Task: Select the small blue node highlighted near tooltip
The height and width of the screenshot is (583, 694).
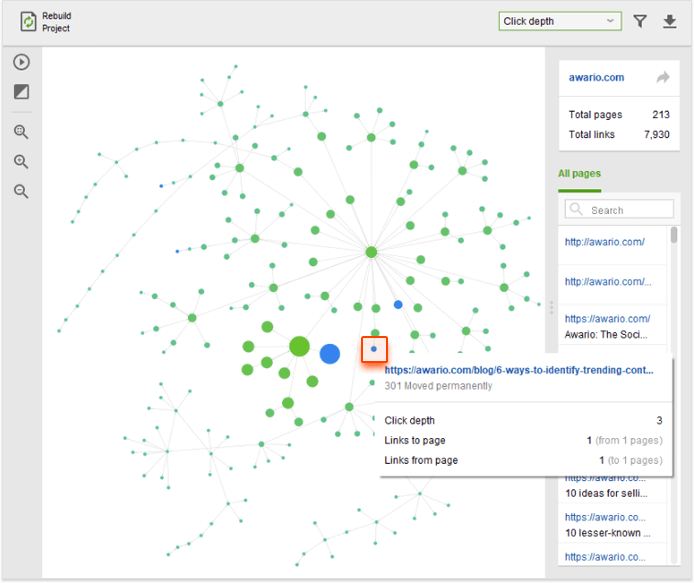Action: coord(374,349)
